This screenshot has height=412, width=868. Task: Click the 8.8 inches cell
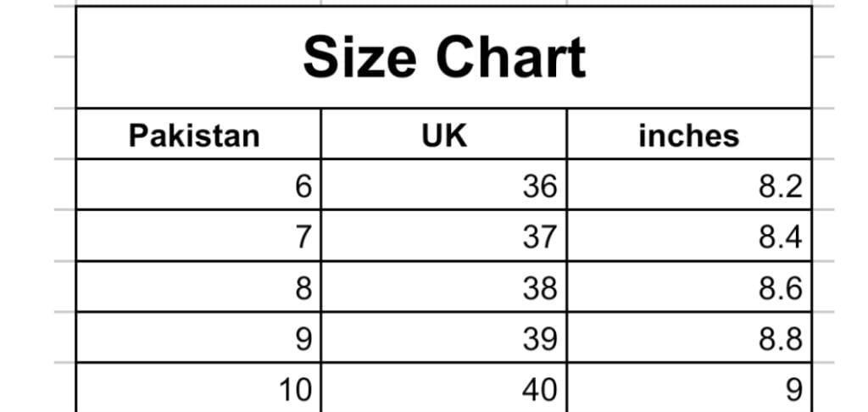coord(688,338)
